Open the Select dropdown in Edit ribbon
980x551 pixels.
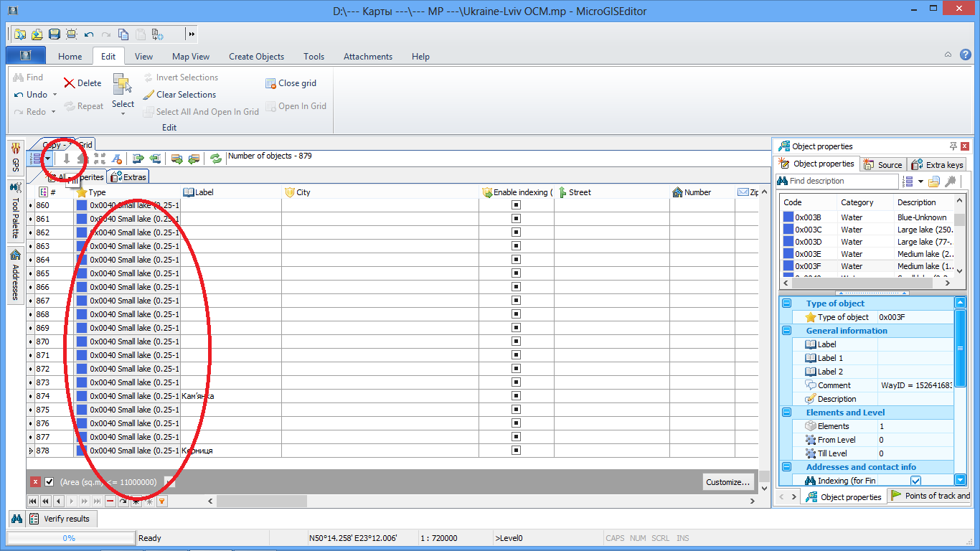pos(123,113)
